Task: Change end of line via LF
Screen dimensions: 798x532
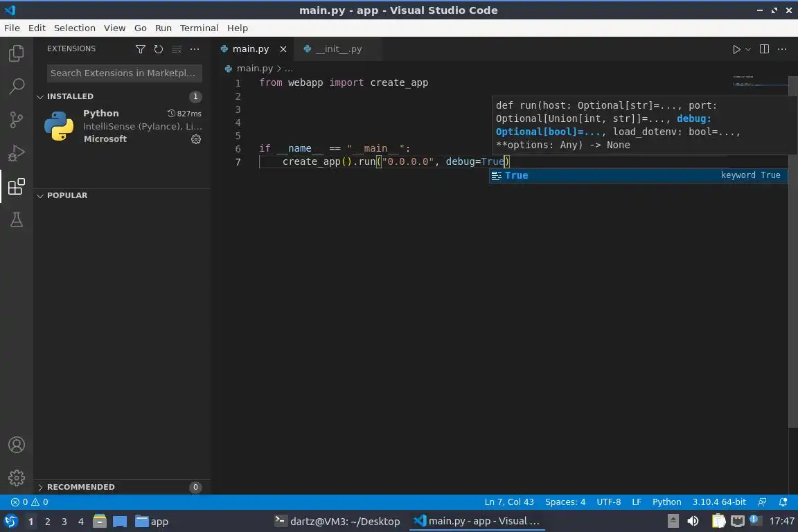Action: pyautogui.click(x=636, y=502)
